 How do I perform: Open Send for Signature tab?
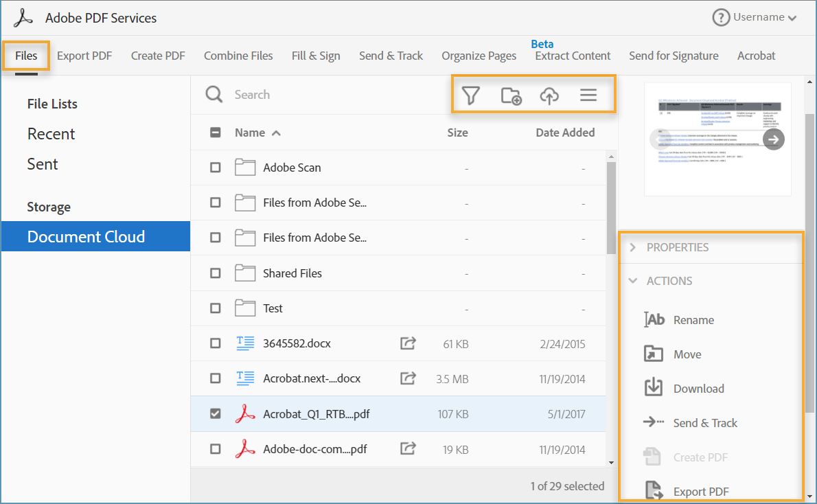pyautogui.click(x=674, y=56)
